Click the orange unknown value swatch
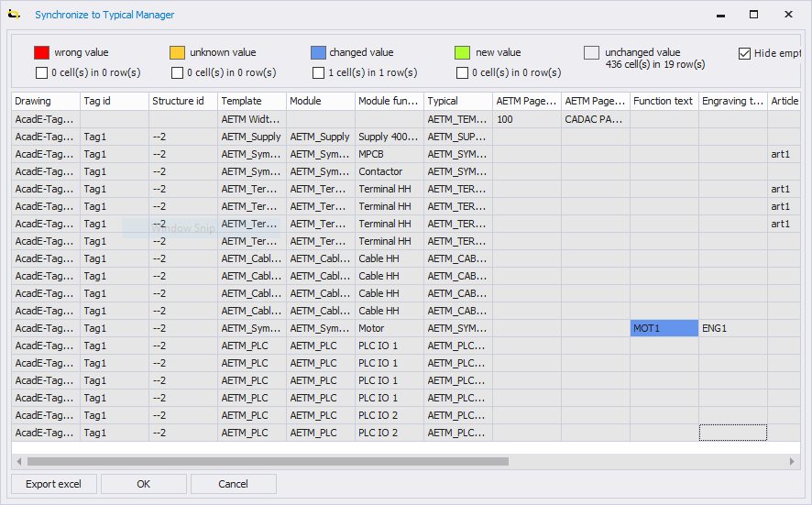Viewport: 812px width, 505px height. pos(177,53)
